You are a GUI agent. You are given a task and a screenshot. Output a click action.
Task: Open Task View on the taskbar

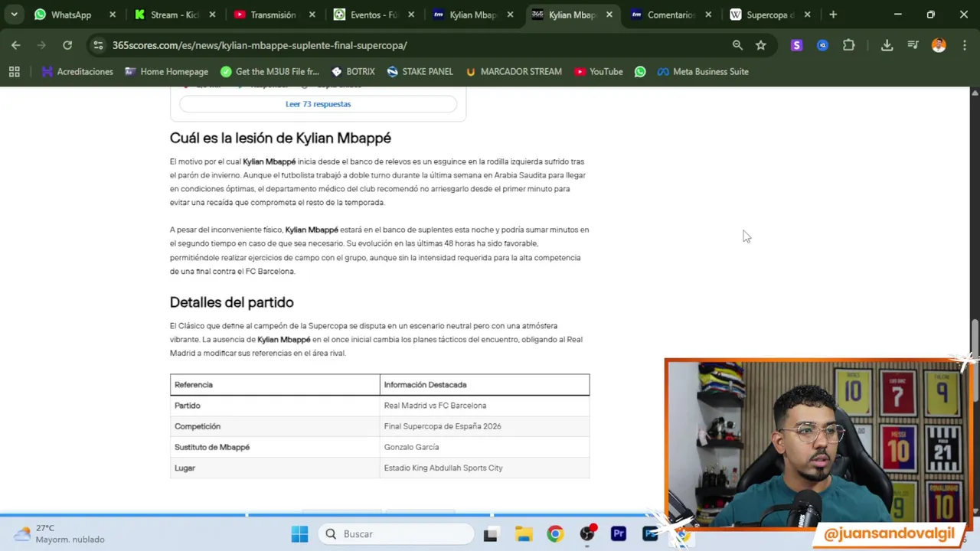(490, 533)
